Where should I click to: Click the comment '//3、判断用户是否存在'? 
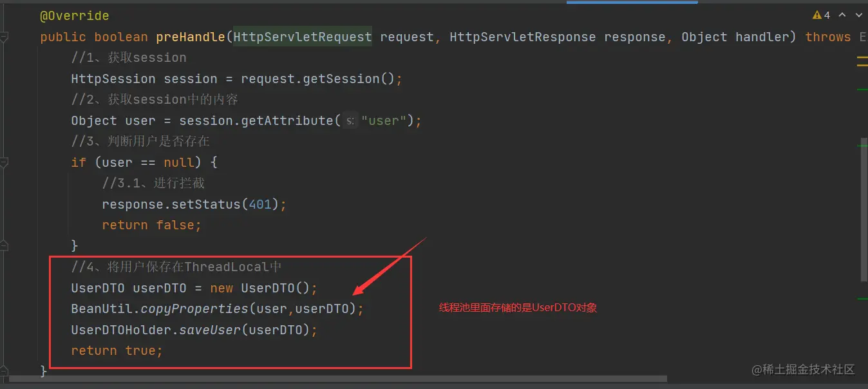[x=140, y=141]
